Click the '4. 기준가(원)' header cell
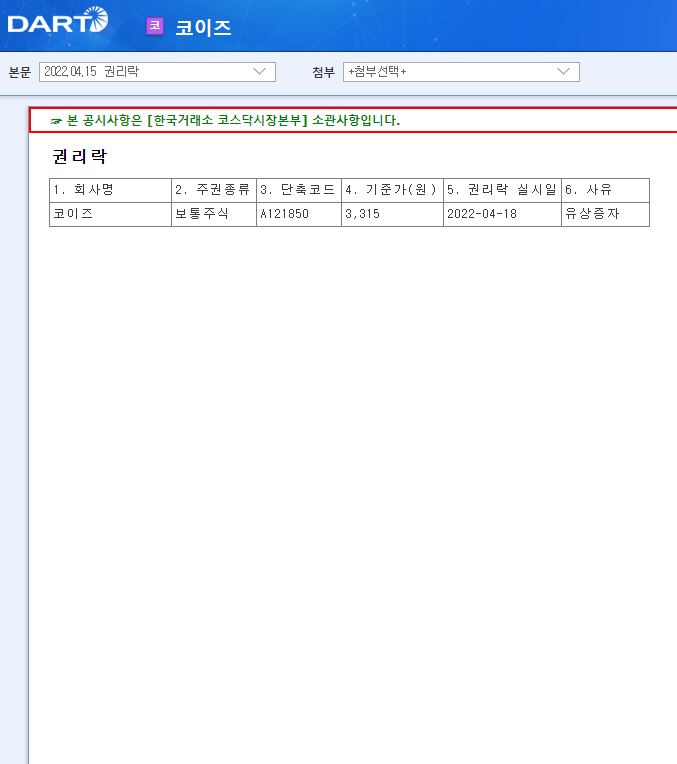Screen dimensions: 677x764 [x=392, y=190]
